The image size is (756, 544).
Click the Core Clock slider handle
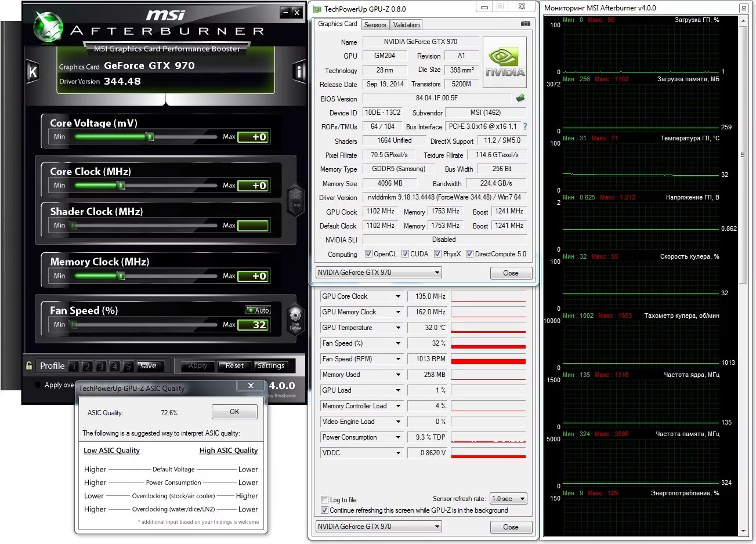(x=121, y=186)
